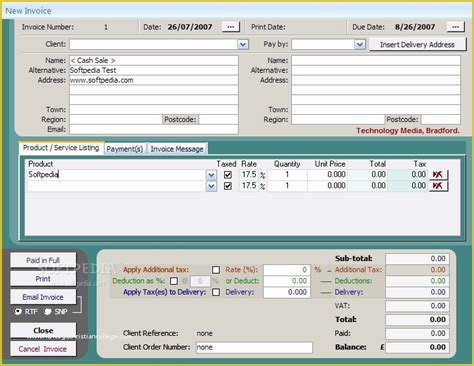Open the Softpedia product dropdown arrow
The height and width of the screenshot is (366, 474).
[211, 175]
